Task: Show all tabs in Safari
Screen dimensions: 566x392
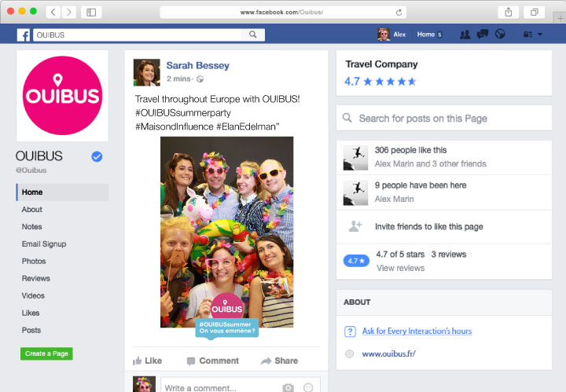Action: click(535, 13)
